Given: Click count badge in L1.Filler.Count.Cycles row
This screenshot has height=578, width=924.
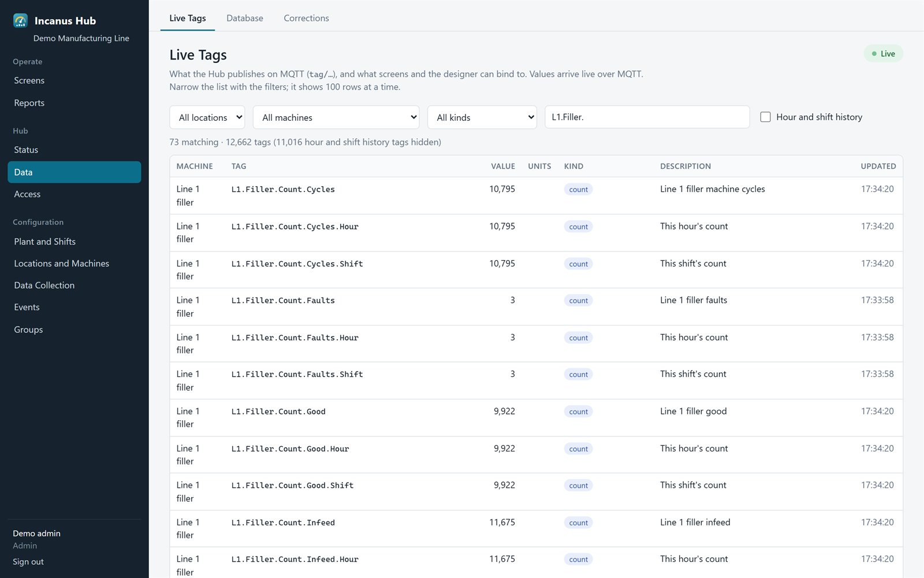Looking at the screenshot, I should point(578,190).
